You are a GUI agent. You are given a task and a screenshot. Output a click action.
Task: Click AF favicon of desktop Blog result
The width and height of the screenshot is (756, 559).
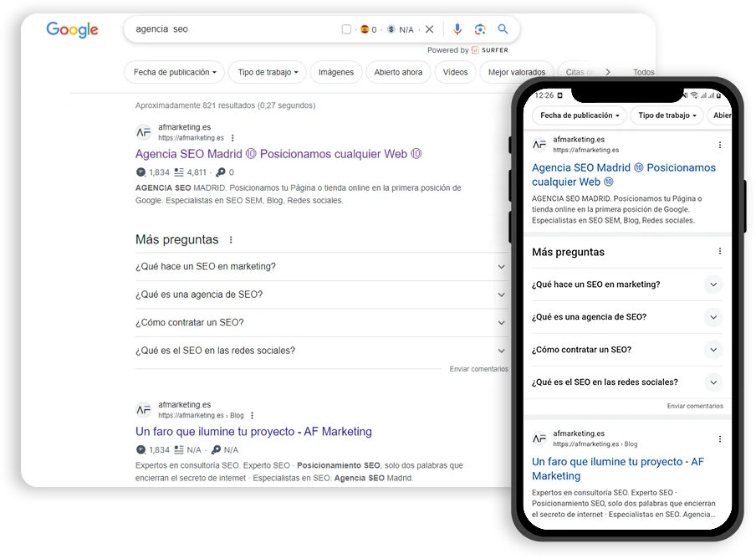143,410
